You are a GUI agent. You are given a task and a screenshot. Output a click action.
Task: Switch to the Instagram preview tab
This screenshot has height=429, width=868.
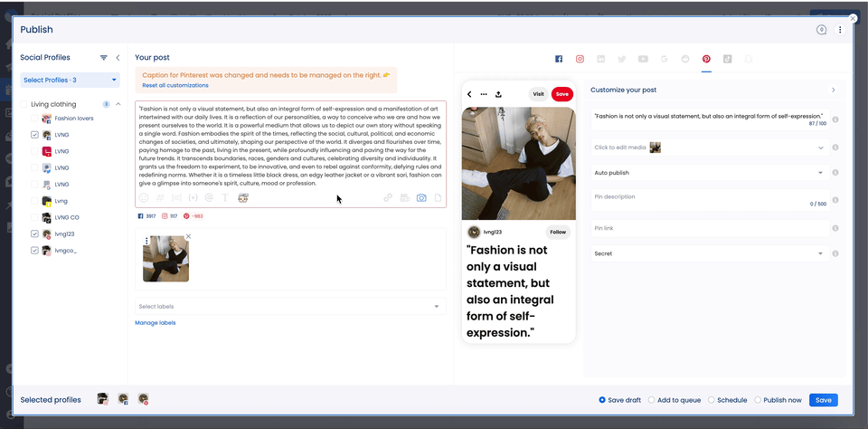point(580,59)
